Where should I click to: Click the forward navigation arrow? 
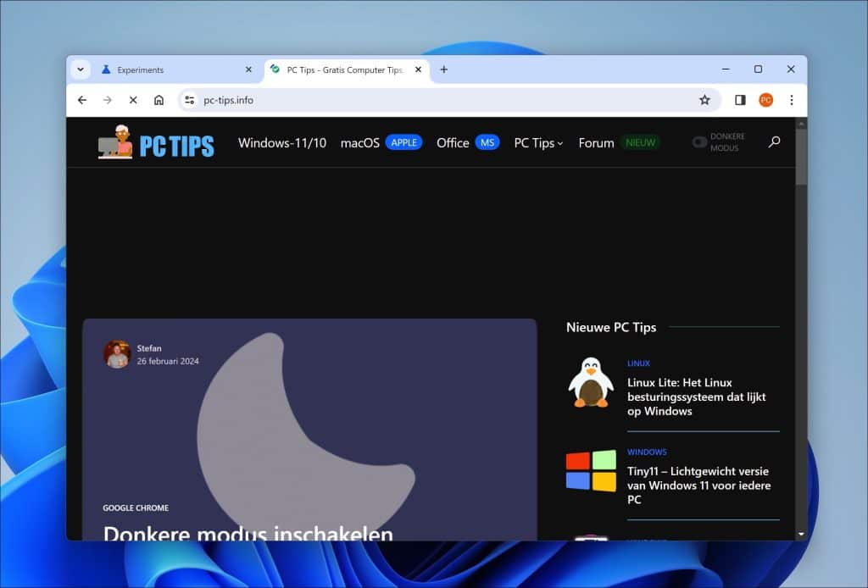(x=108, y=100)
